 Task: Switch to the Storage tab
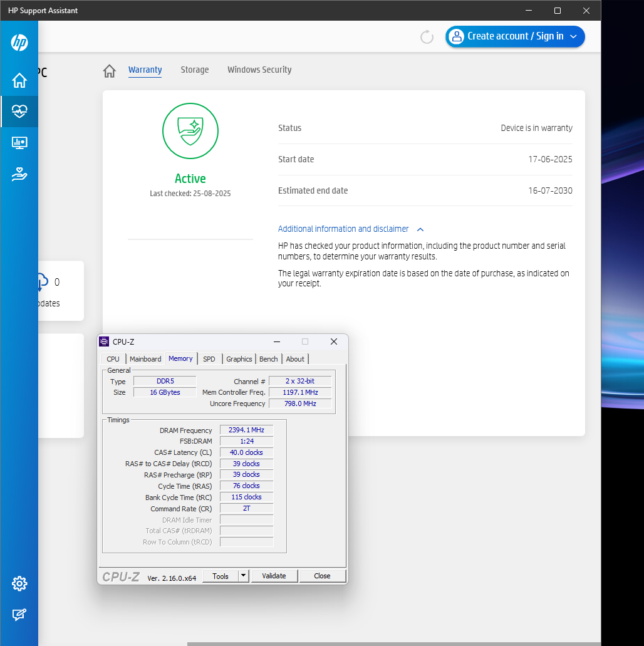194,70
